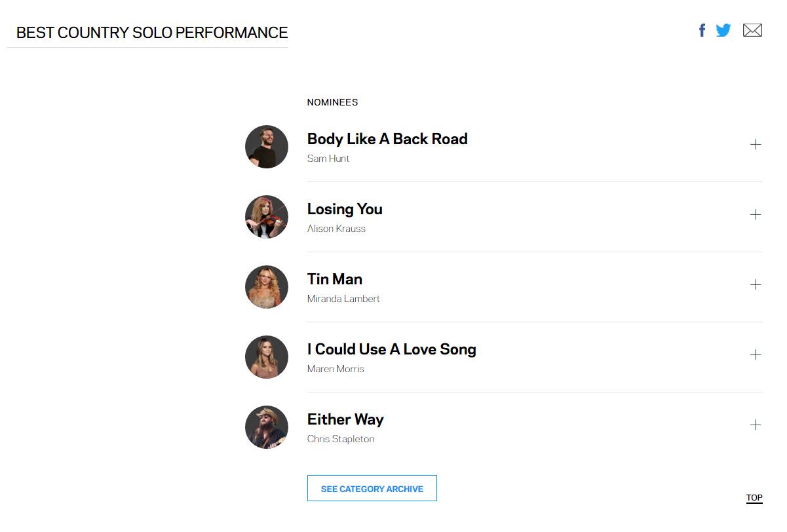Jump to page top via TOP link
Image resolution: width=787 pixels, height=532 pixels.
[x=754, y=498]
